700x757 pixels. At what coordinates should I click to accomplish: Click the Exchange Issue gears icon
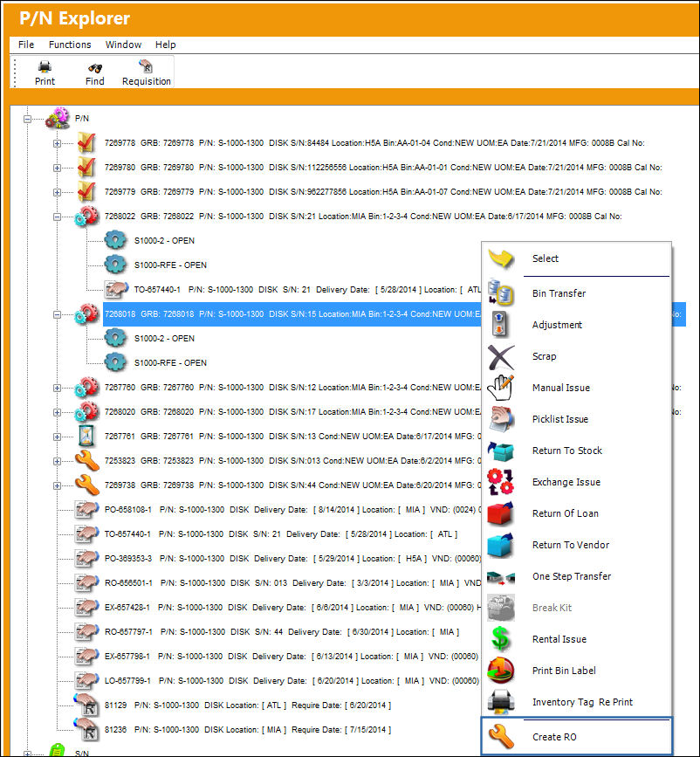[501, 482]
